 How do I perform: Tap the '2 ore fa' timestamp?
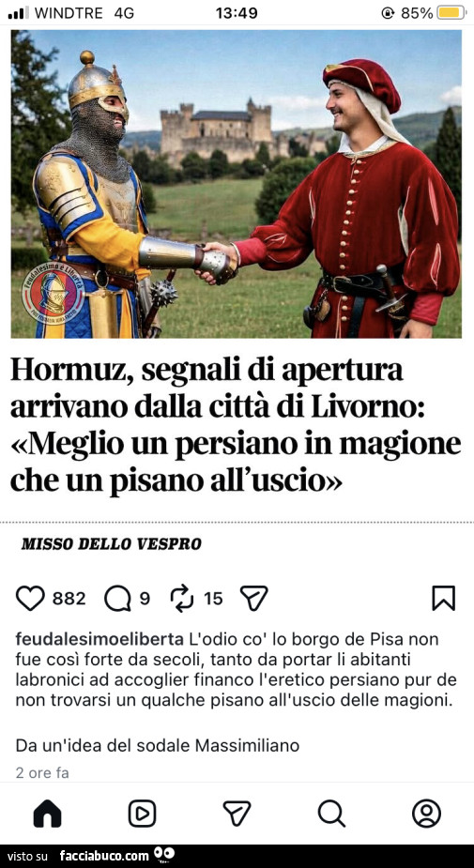(x=42, y=773)
